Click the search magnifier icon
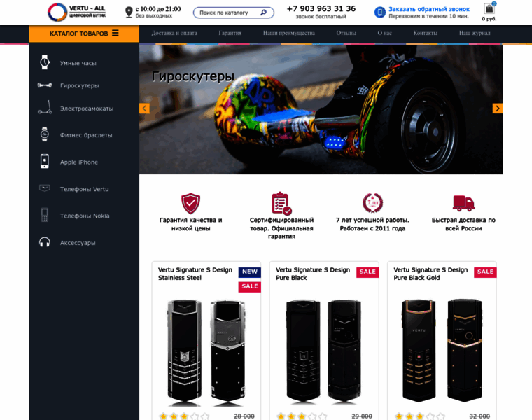Viewport: 532px width, 420px height. point(264,13)
